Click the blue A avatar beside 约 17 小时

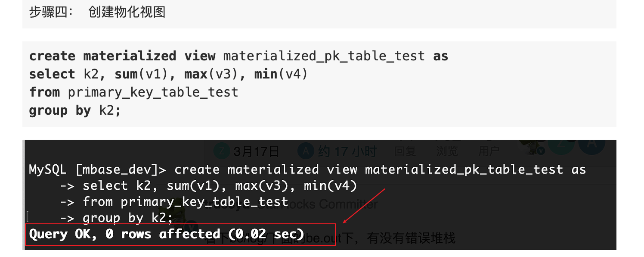coord(306,151)
